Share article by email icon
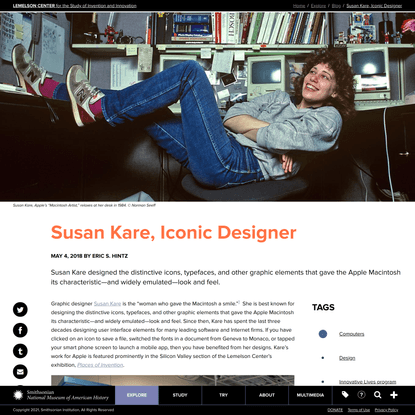 point(20,372)
